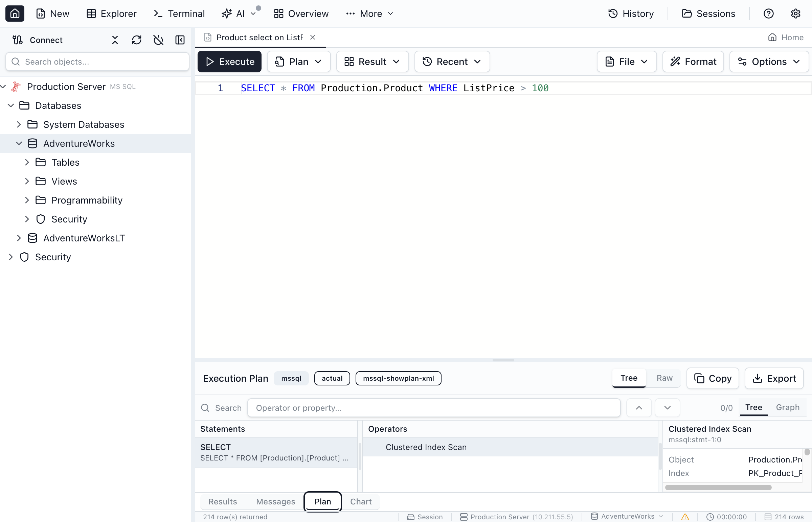
Task: Switch to the Results tab
Action: pos(223,501)
